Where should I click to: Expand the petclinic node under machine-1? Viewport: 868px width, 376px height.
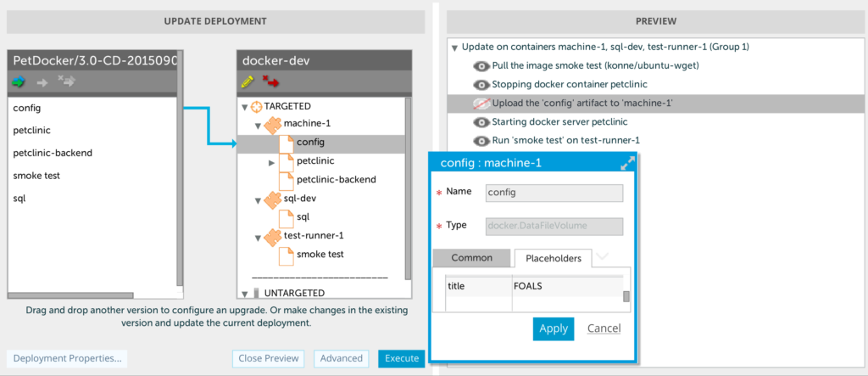pos(271,161)
